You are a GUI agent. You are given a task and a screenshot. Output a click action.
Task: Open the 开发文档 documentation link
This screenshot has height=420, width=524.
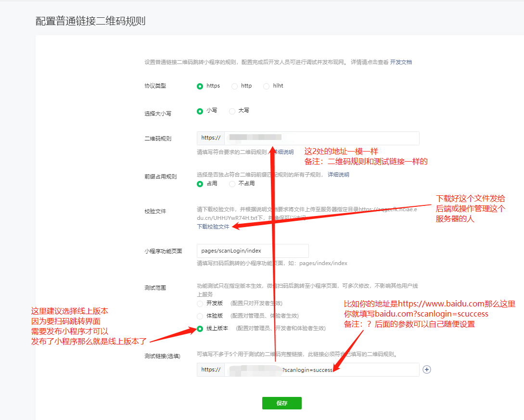400,62
